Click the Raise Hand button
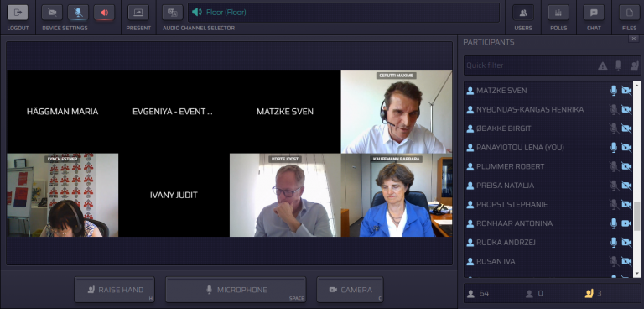This screenshot has width=644, height=309. click(114, 290)
